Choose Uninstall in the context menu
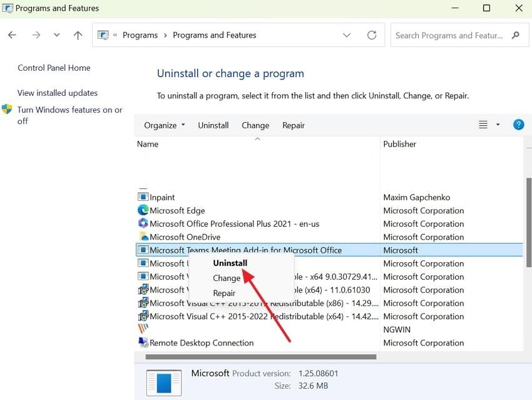Viewport: 532px width, 400px height. (x=230, y=263)
